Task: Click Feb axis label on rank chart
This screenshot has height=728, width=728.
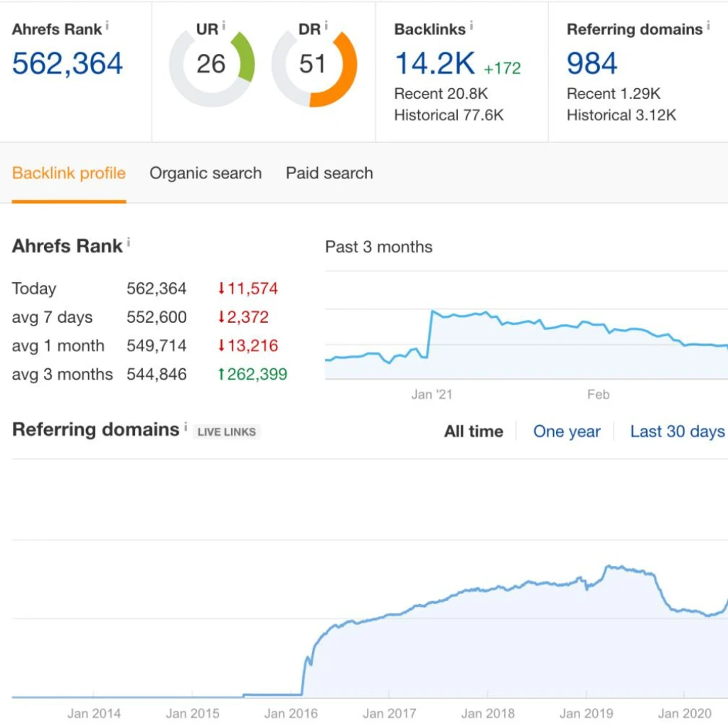Action: click(x=598, y=395)
